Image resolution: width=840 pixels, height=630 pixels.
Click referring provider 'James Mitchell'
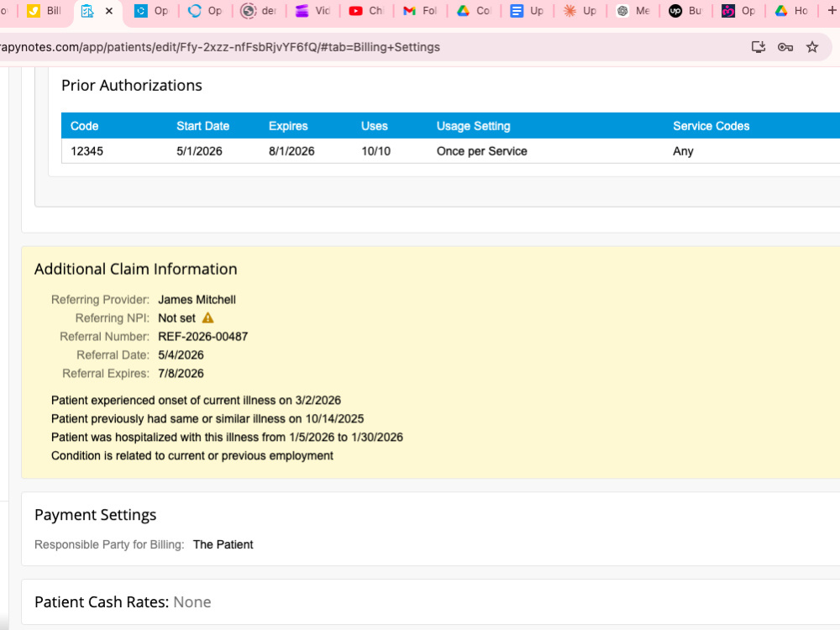[x=197, y=300]
